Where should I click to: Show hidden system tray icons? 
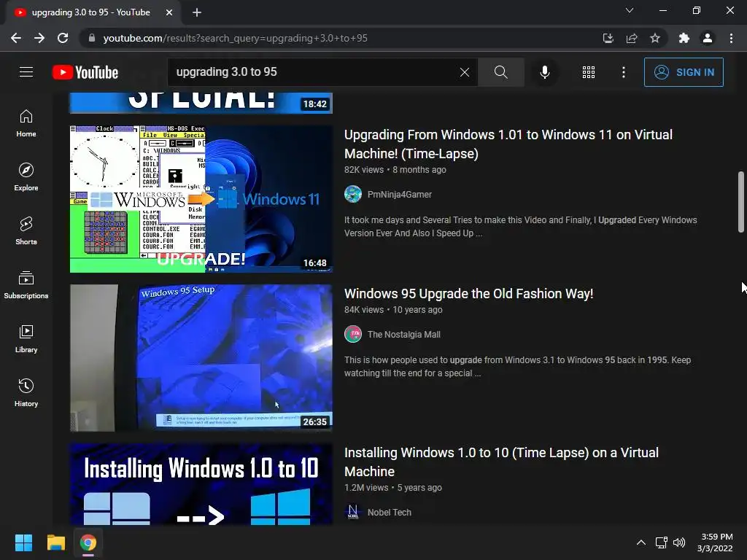point(641,542)
